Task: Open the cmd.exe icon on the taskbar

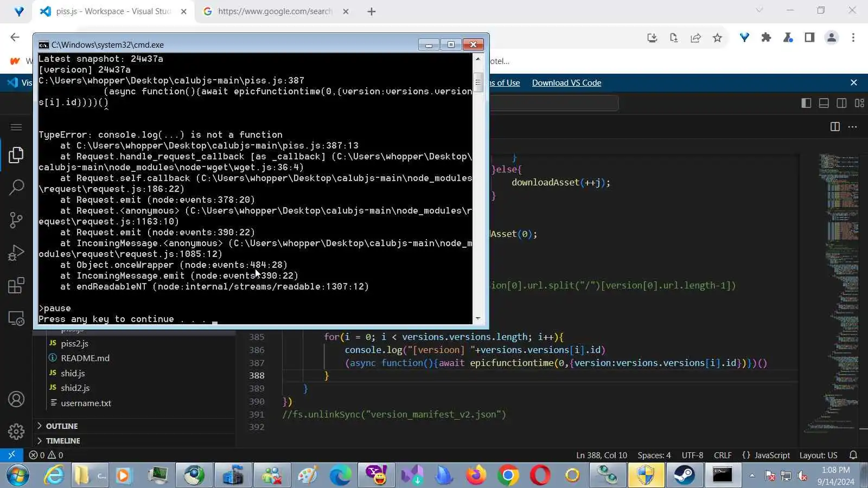Action: [722, 476]
